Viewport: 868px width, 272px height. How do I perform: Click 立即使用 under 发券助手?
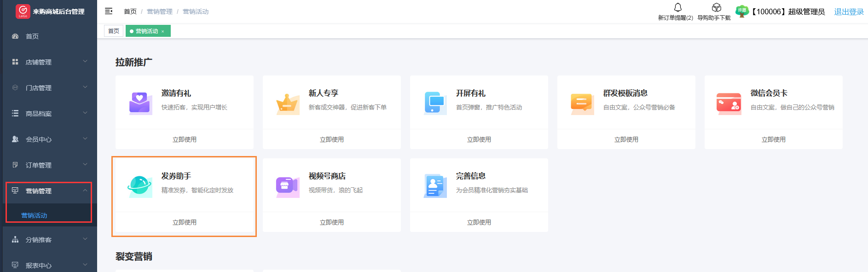(x=184, y=222)
